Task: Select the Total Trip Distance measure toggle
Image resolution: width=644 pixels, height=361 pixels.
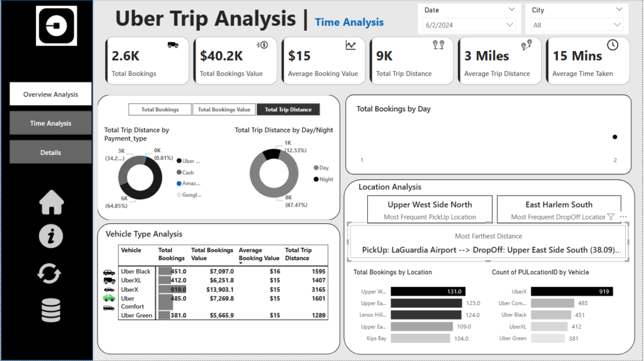Action: click(x=288, y=109)
